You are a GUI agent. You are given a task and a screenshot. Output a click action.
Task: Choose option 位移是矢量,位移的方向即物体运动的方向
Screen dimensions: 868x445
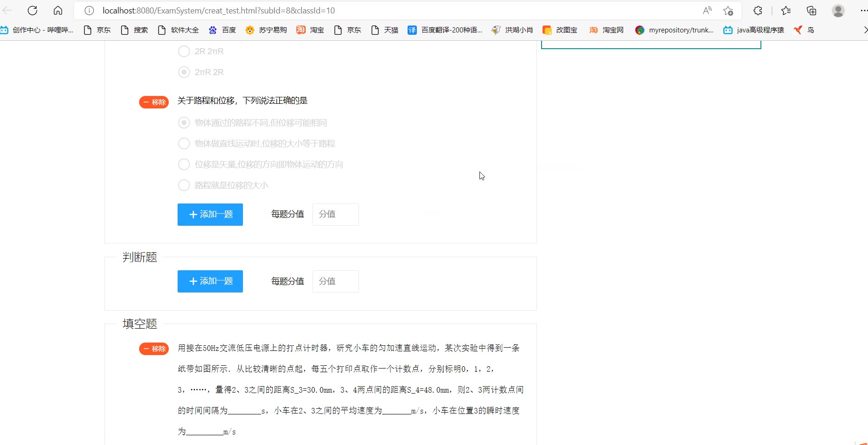click(184, 165)
